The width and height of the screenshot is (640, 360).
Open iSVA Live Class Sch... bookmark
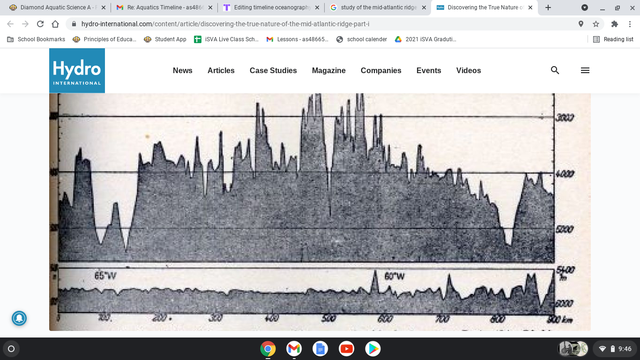tap(226, 39)
